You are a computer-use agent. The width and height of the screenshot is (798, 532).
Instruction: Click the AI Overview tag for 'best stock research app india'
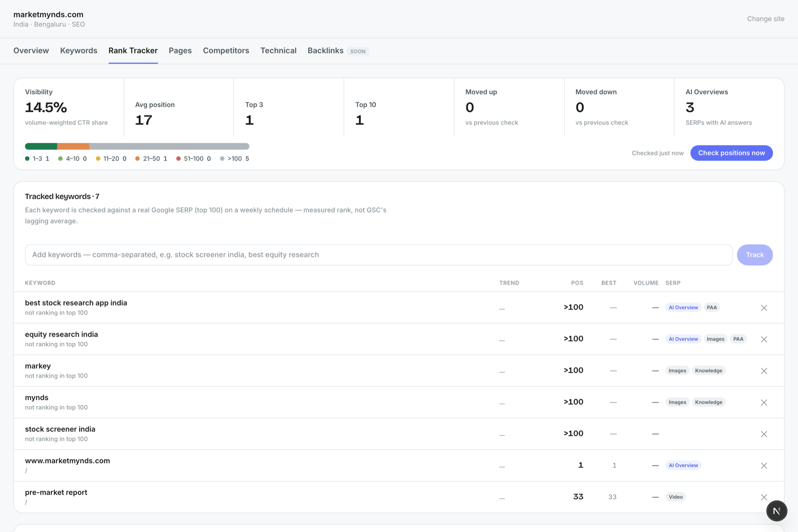[683, 308]
